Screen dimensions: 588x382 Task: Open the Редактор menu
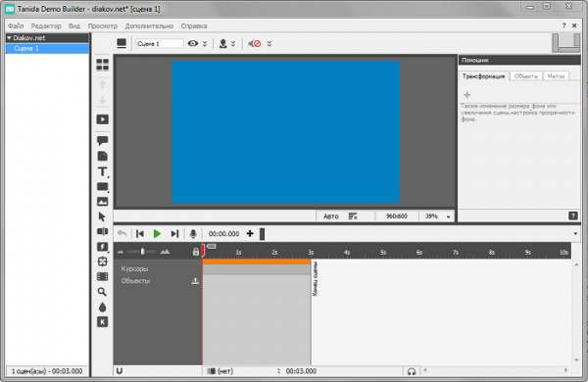point(46,25)
